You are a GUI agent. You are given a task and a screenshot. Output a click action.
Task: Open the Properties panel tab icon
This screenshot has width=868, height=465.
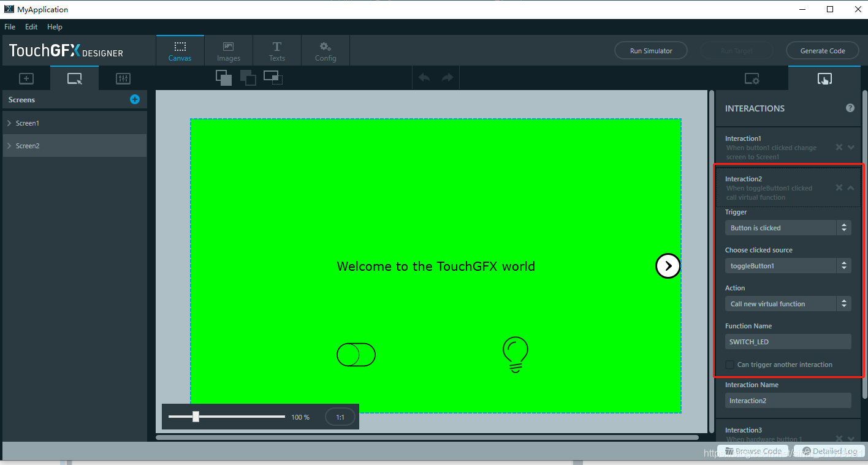coord(752,78)
